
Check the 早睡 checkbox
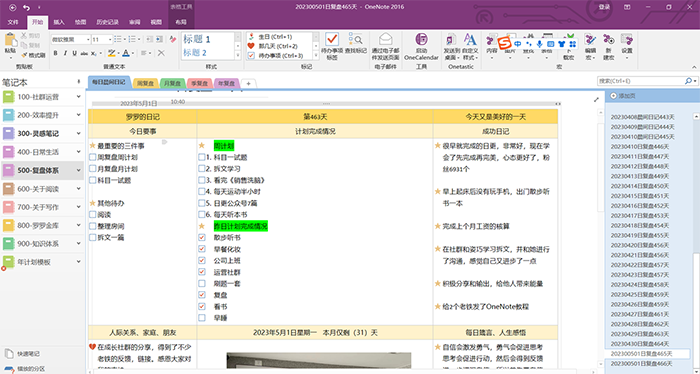[202, 318]
